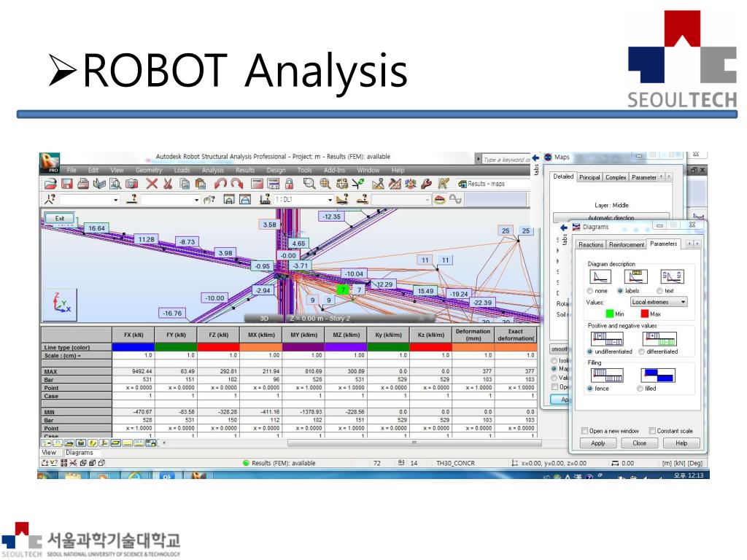
Task: Paste using the clipboard toolbar icon
Action: pos(201,184)
